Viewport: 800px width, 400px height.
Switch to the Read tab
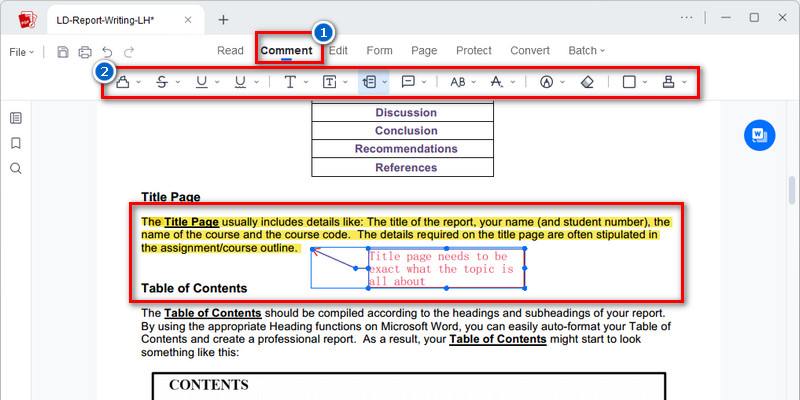pyautogui.click(x=230, y=51)
